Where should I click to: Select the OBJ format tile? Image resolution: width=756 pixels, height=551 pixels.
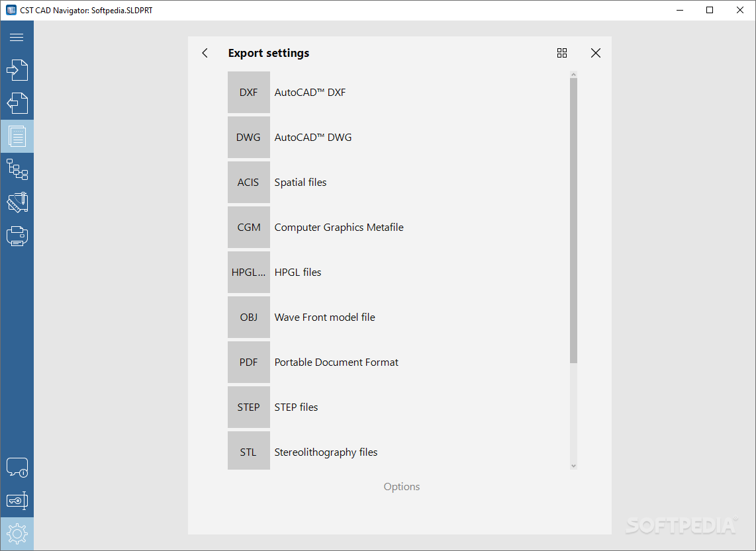[249, 317]
